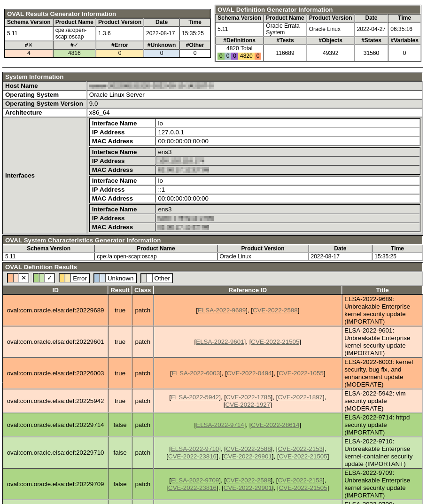
Task: Select the definition generator time 06:35:16
Action: [401, 29]
